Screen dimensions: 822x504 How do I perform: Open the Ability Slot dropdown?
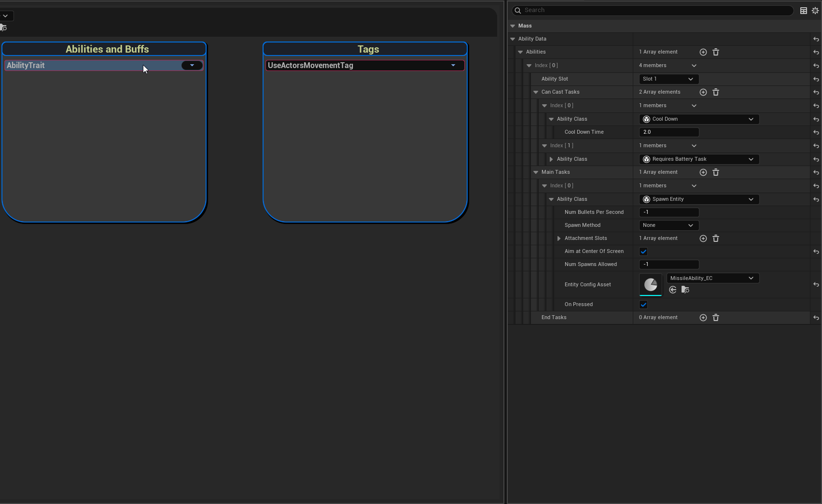click(669, 79)
